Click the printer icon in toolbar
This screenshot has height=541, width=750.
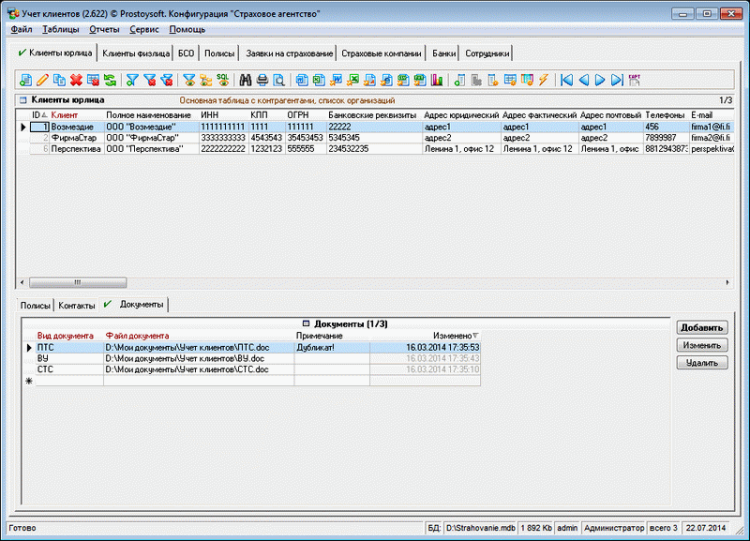(262, 80)
